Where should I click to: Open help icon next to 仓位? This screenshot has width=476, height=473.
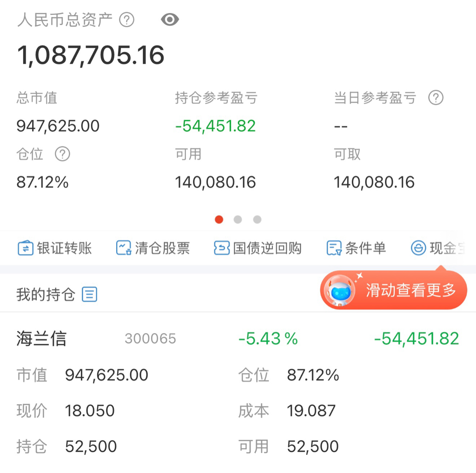click(62, 154)
